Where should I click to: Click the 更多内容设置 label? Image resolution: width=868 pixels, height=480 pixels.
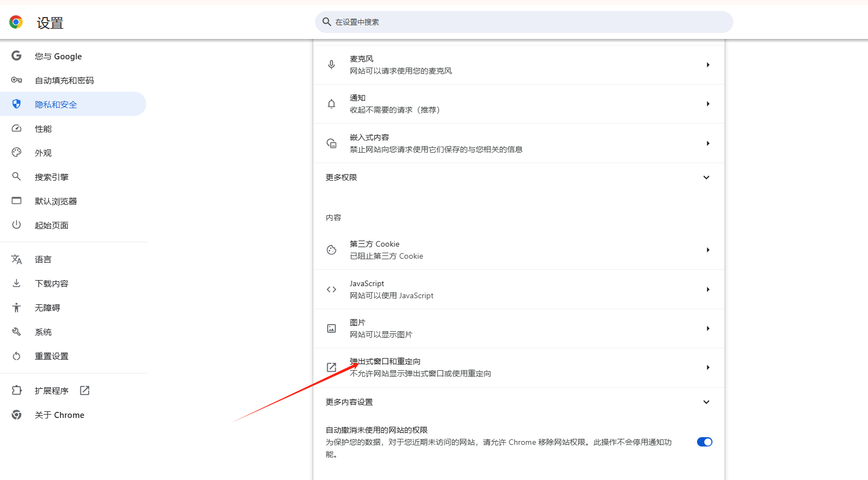[349, 402]
